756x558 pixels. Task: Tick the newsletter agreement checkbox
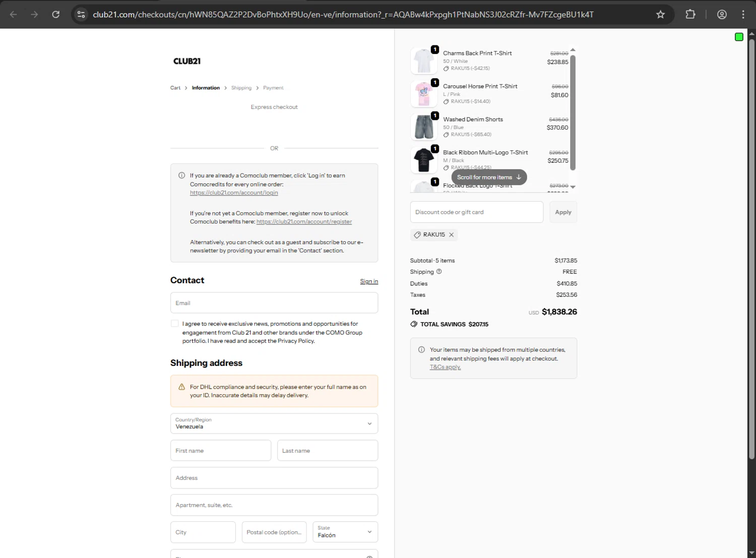[x=174, y=324]
